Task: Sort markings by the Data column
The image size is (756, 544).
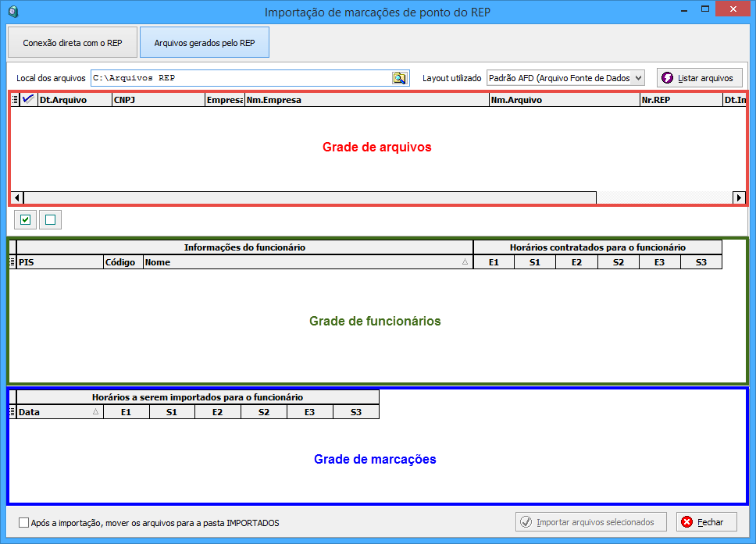Action: point(60,412)
